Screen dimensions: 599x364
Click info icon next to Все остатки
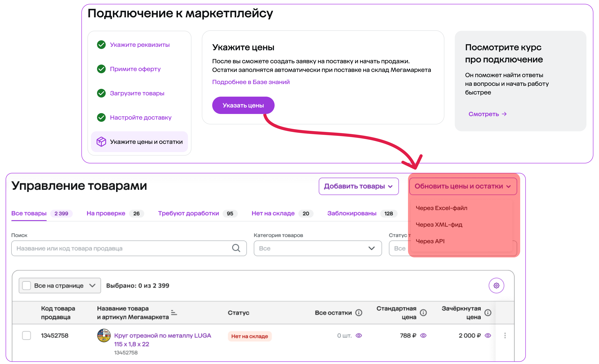(359, 312)
